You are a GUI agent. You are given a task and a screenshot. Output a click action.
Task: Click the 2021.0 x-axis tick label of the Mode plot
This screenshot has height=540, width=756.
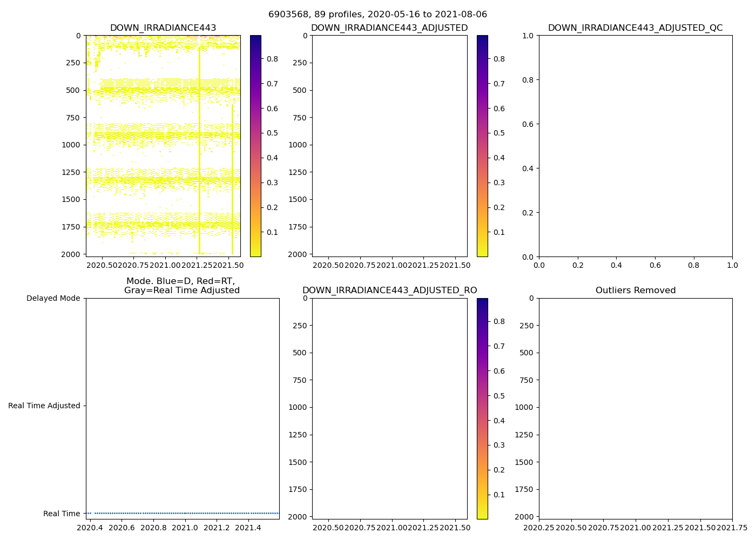coord(186,528)
